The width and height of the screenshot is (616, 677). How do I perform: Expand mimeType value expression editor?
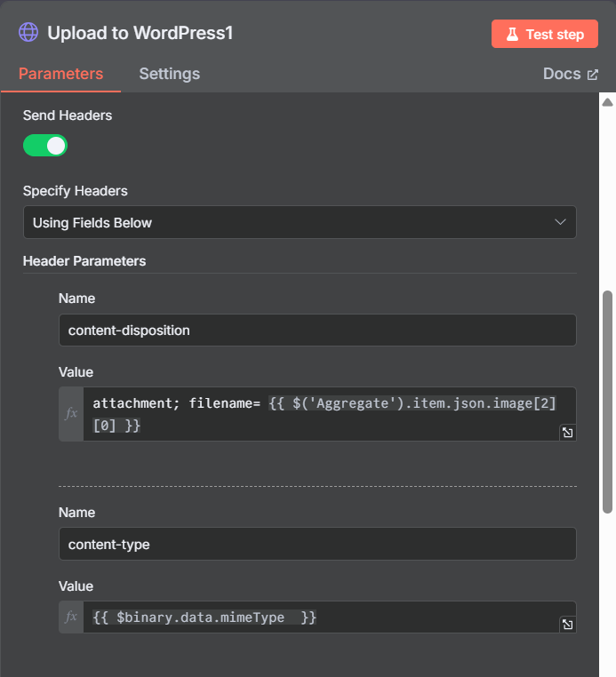tap(567, 625)
